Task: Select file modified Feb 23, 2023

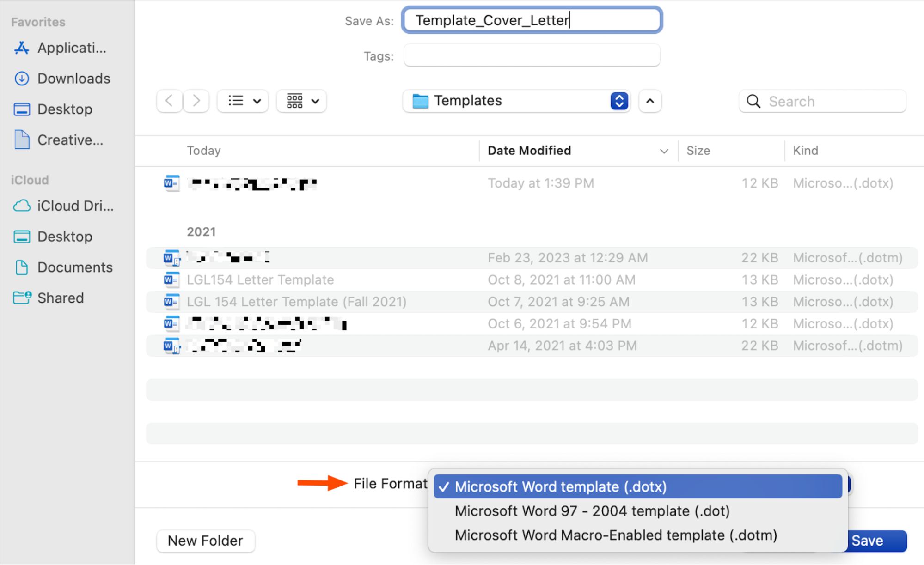Action: point(532,258)
